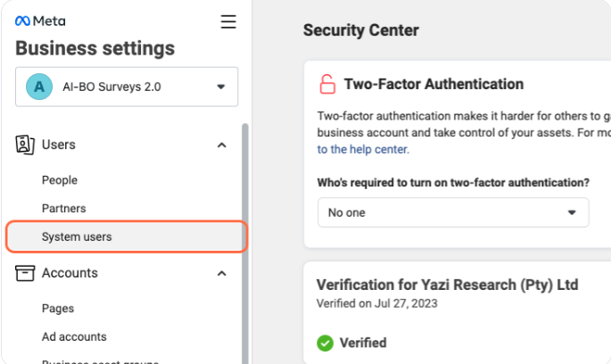Open Ad accounts in the sidebar

[74, 337]
